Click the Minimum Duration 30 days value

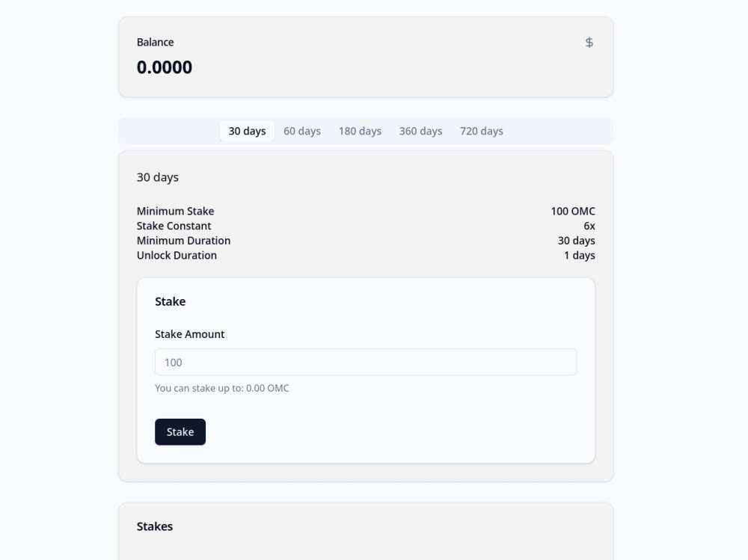coord(577,240)
